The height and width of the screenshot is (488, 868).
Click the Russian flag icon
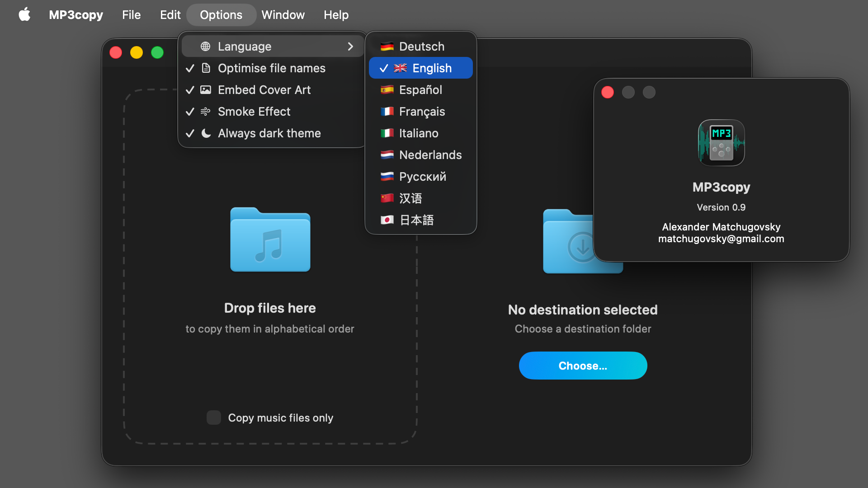(387, 177)
